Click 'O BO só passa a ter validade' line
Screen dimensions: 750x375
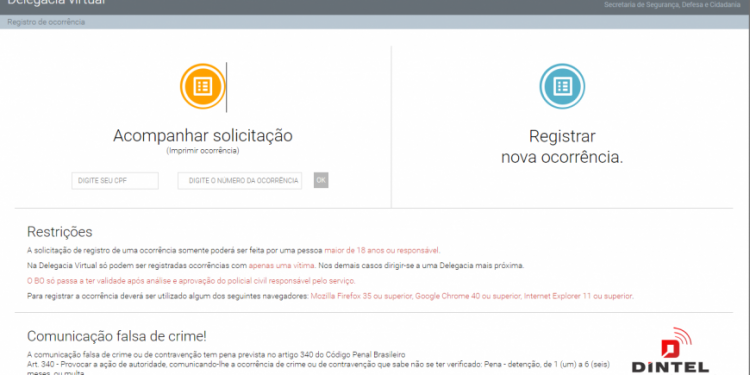tap(191, 281)
